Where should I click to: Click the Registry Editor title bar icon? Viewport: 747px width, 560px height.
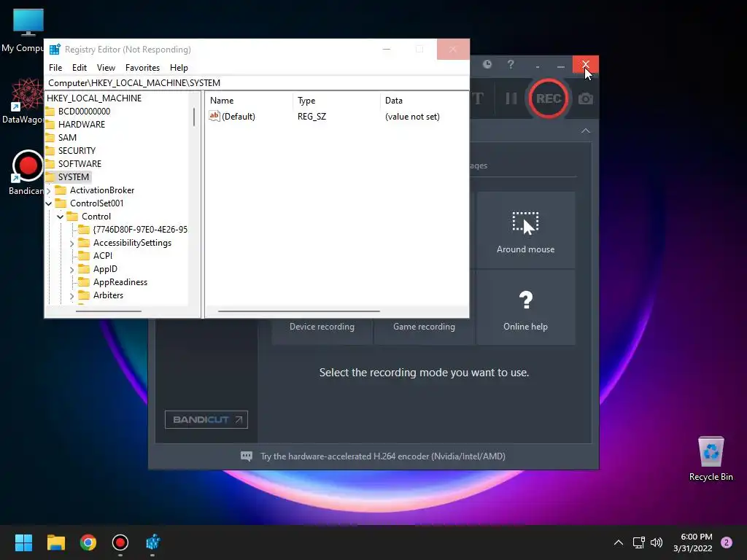pyautogui.click(x=55, y=50)
